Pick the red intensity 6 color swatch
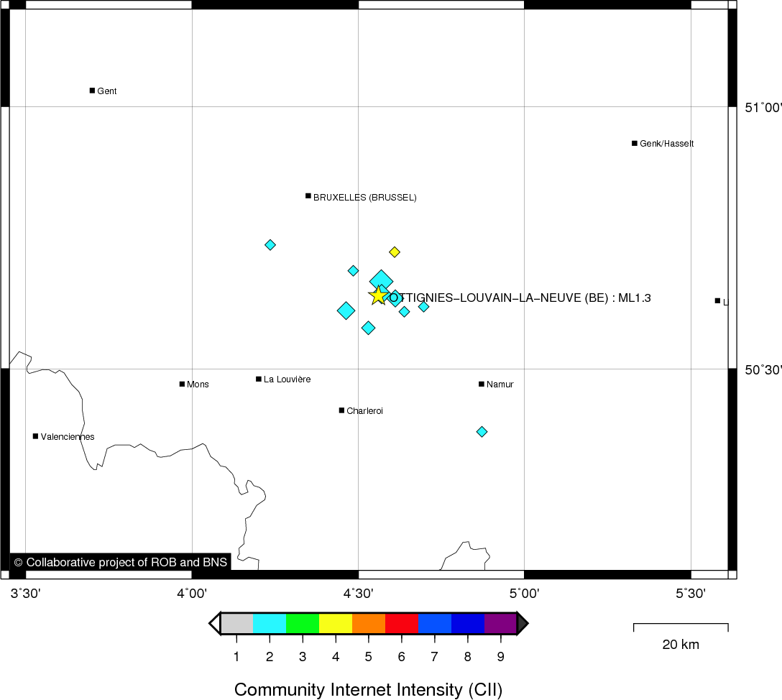The height and width of the screenshot is (700, 782). click(402, 624)
